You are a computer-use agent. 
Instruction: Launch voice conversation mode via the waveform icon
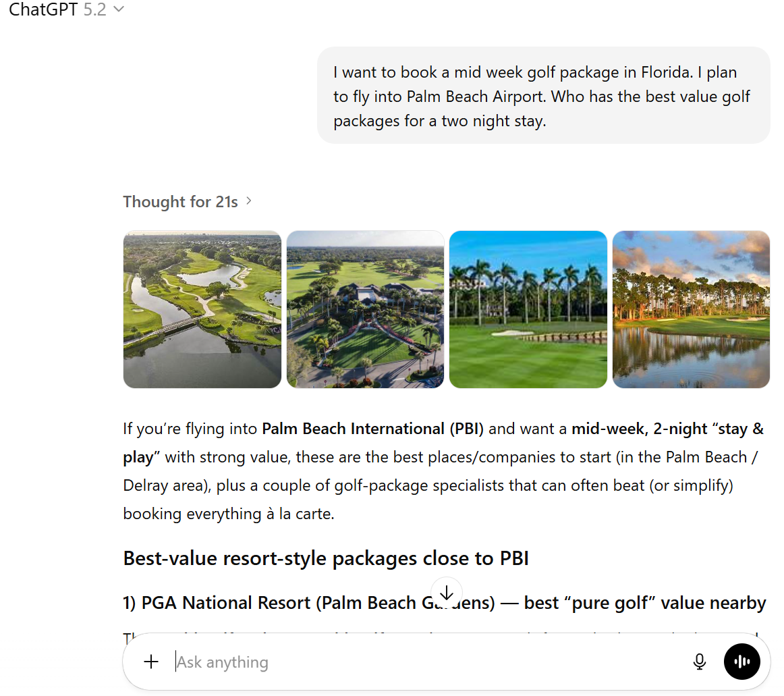point(742,662)
